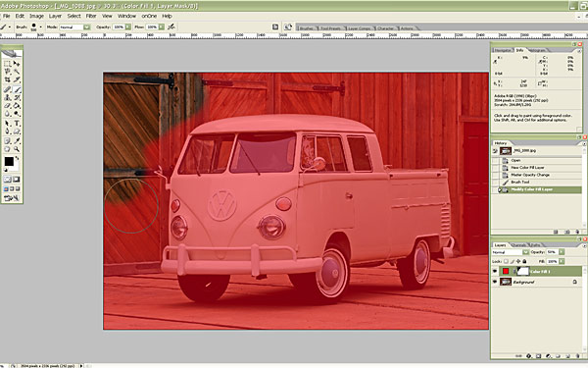Select the Zoom tool
This screenshot has width=588, height=368.
(17, 149)
